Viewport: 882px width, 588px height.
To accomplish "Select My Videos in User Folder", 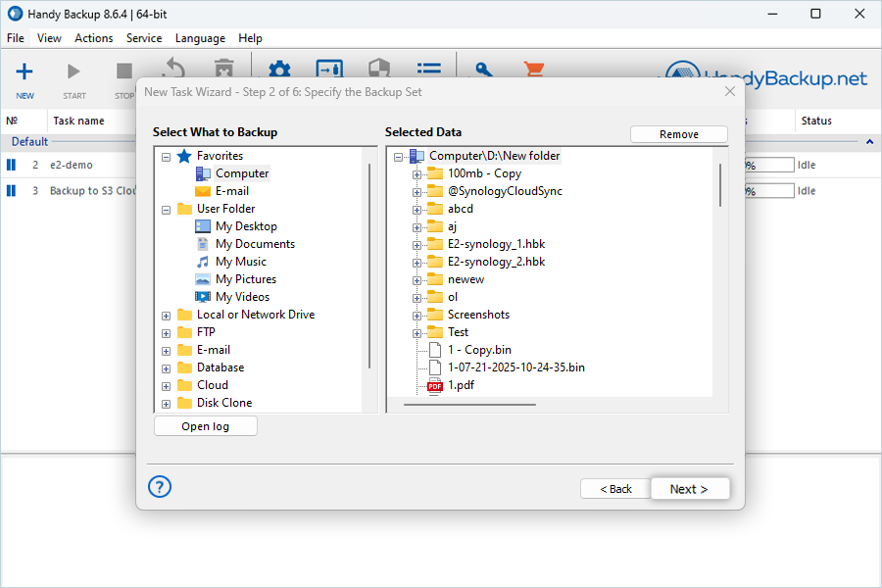I will 242,297.
